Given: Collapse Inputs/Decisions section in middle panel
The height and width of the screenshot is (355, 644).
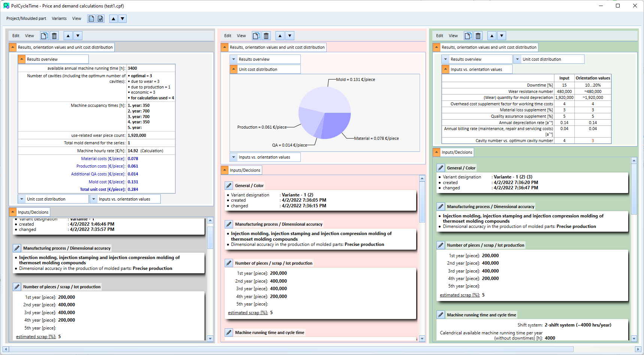Looking at the screenshot, I should pyautogui.click(x=225, y=170).
